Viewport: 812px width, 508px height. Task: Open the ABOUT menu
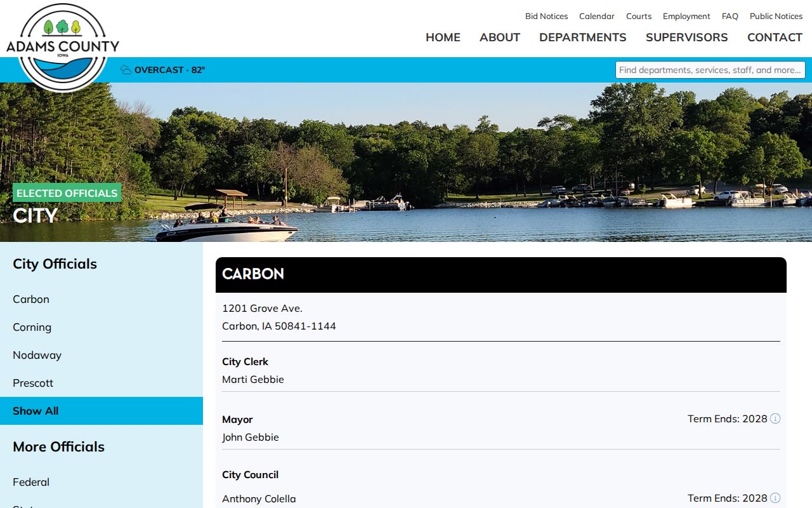point(500,37)
